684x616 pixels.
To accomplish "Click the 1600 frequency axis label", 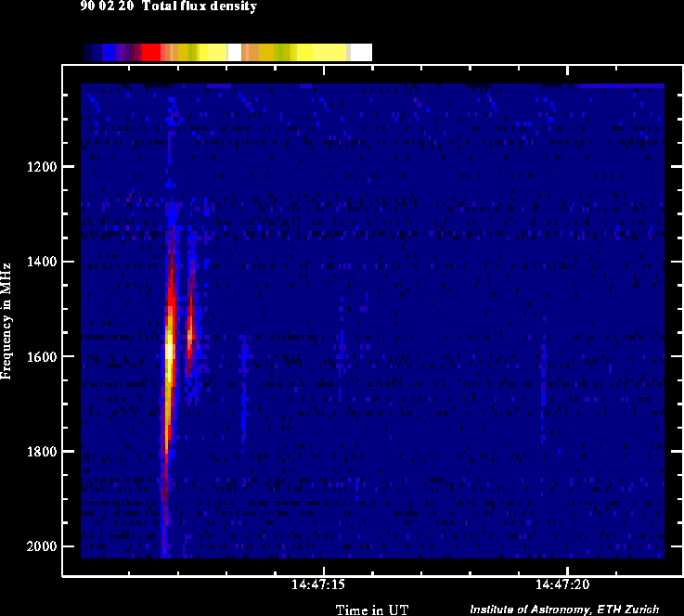I will point(42,356).
